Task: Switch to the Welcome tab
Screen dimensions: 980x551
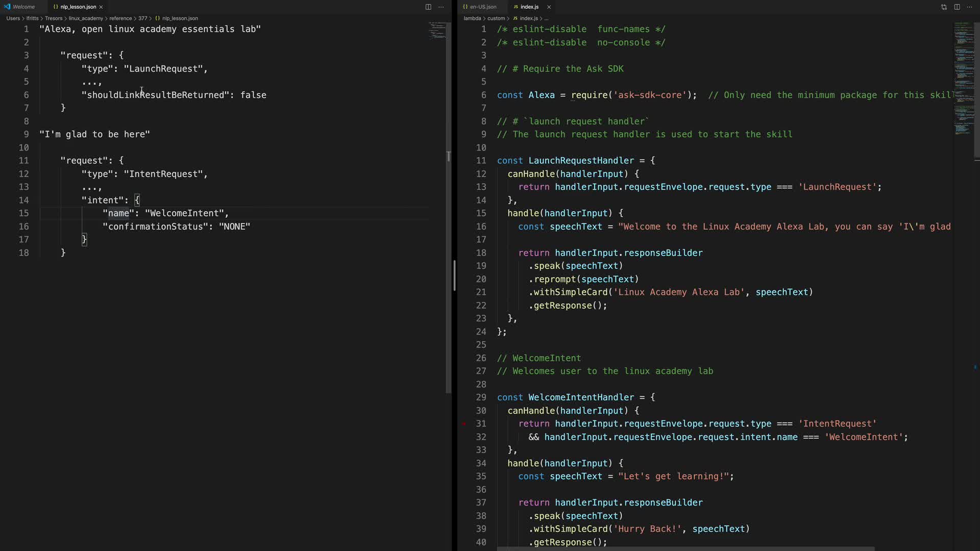Action: coord(23,7)
